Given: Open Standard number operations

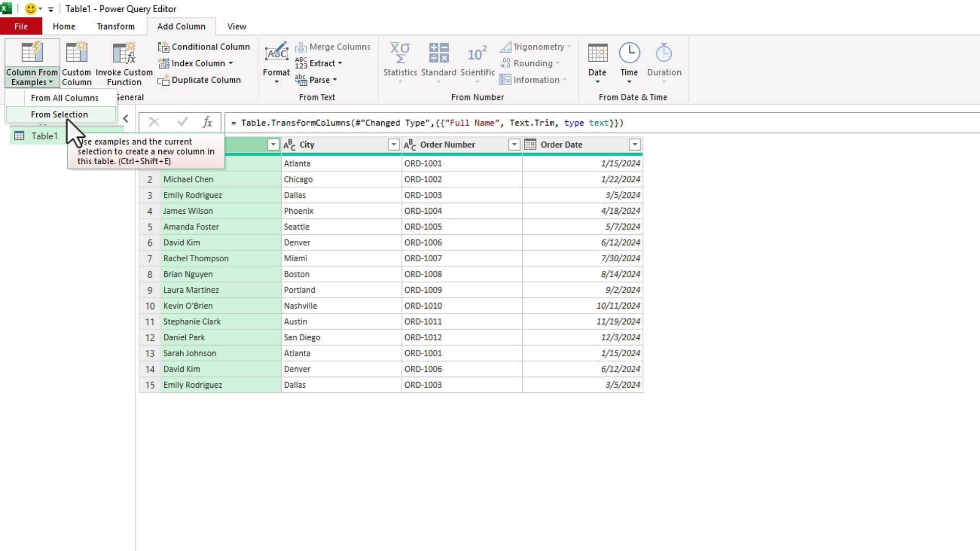Looking at the screenshot, I should click(438, 63).
